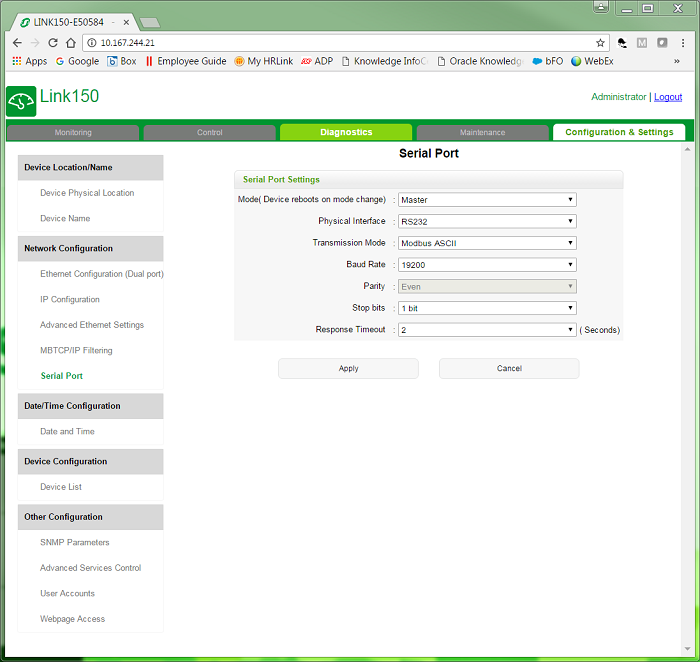The width and height of the screenshot is (700, 662).
Task: Select Serial Port in sidebar
Action: (62, 376)
